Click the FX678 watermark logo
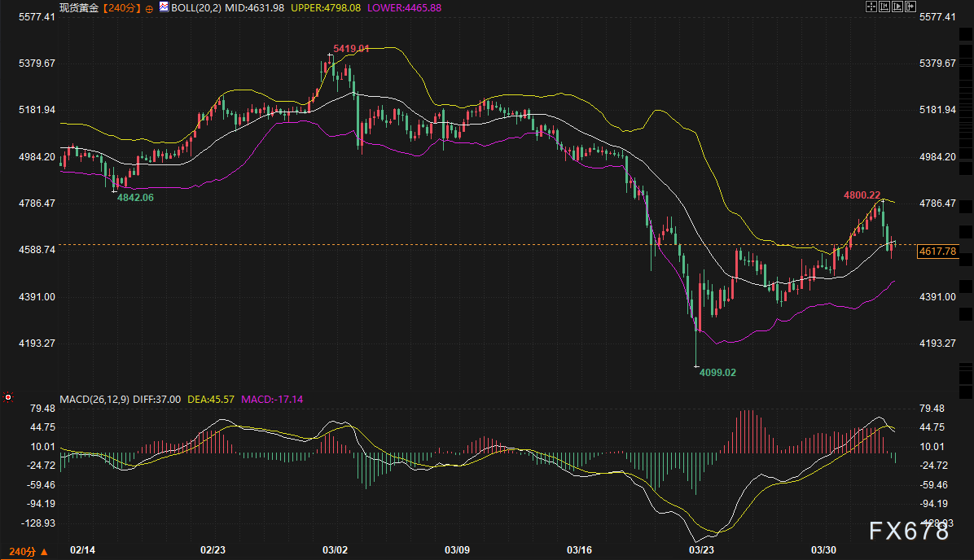 909,532
